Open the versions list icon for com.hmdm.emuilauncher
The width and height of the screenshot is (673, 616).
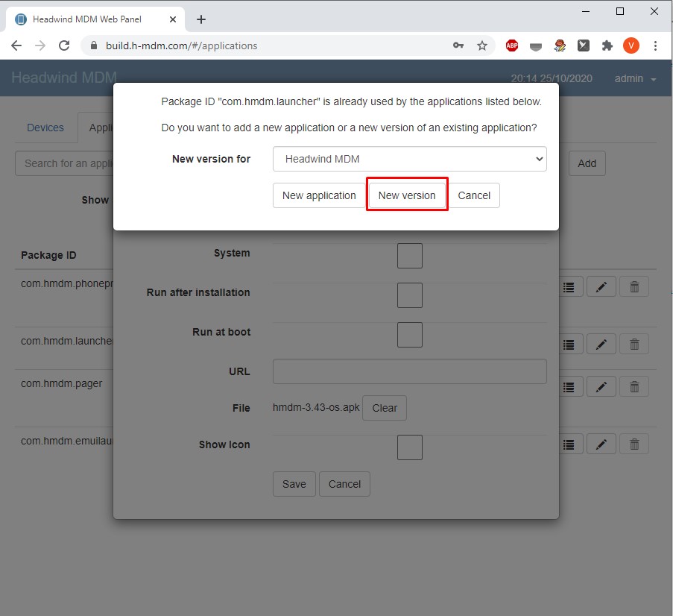[x=569, y=444]
